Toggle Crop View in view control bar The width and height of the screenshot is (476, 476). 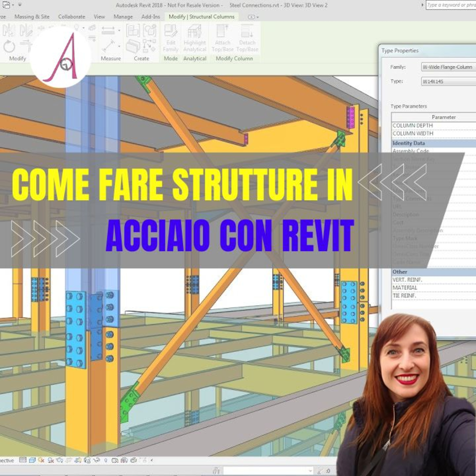tap(69, 460)
